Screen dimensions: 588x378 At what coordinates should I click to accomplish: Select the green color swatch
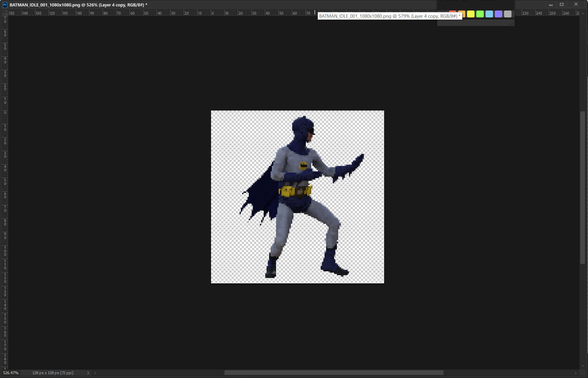480,14
